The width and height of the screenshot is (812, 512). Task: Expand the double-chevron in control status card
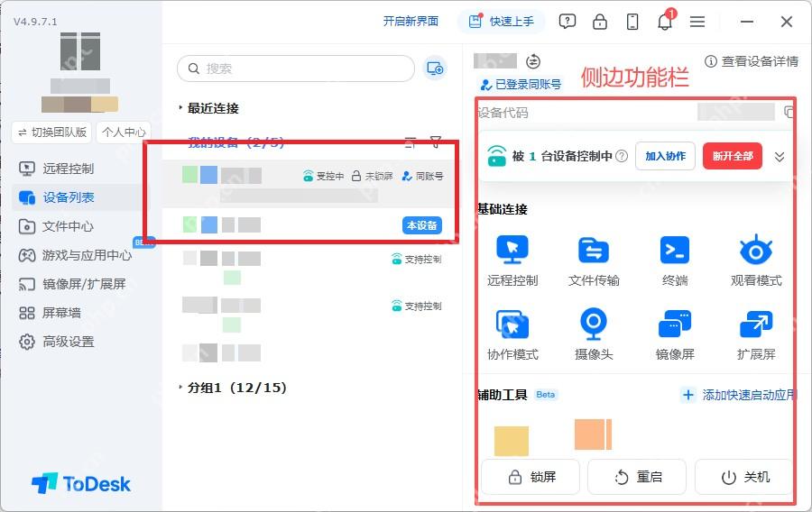[x=780, y=156]
